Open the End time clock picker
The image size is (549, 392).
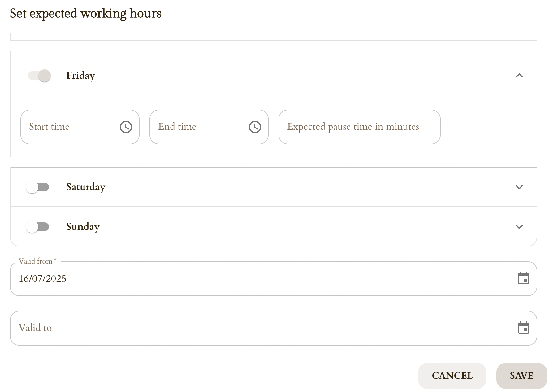(x=255, y=127)
